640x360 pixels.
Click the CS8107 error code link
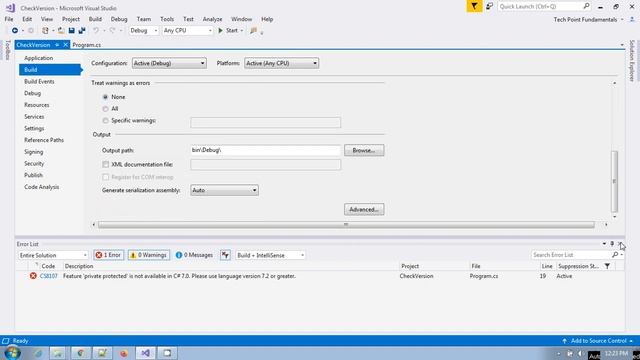[49, 276]
